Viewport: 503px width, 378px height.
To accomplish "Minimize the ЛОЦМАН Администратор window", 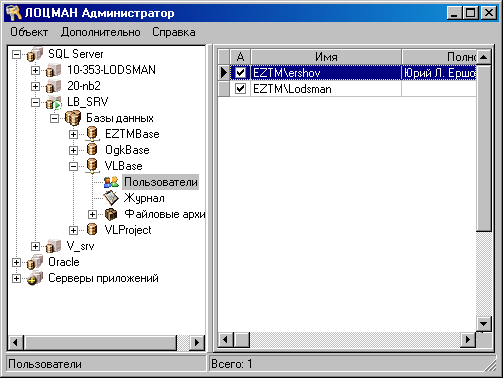I will 454,13.
